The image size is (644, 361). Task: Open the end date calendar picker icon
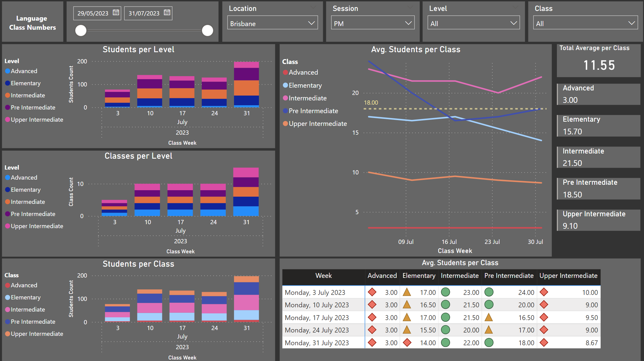[167, 12]
